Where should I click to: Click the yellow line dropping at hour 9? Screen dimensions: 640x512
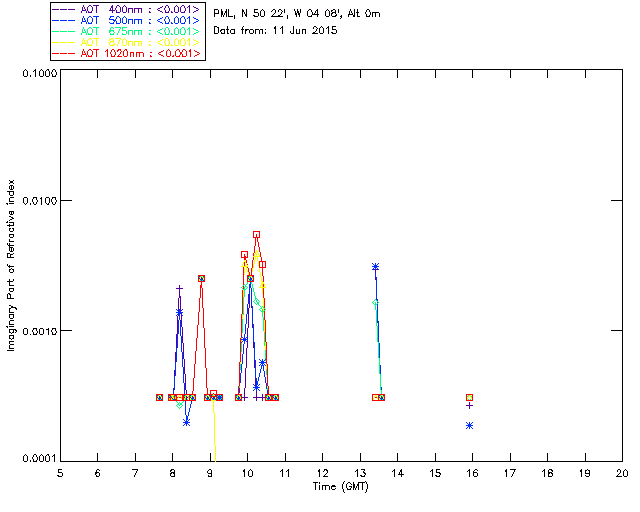(214, 430)
